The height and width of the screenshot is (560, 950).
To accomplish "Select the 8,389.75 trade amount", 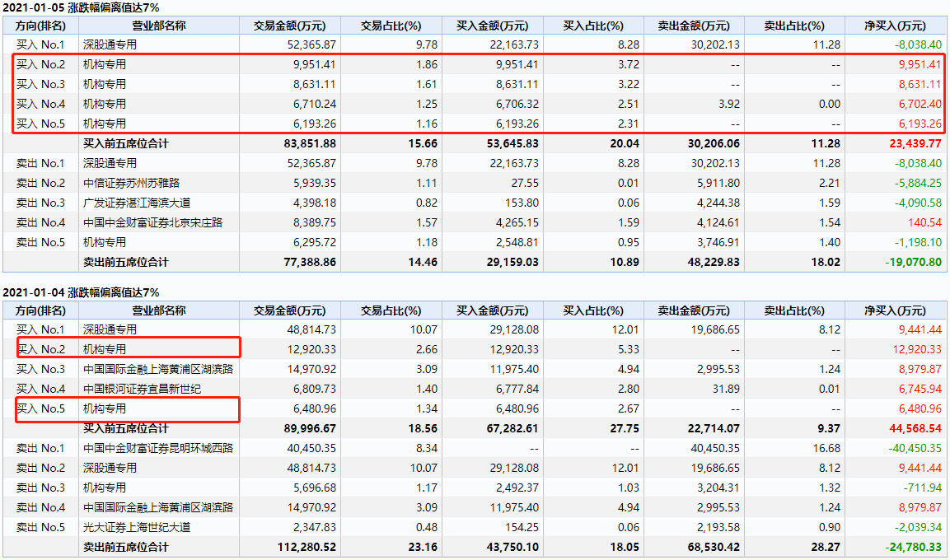I will pos(315,223).
